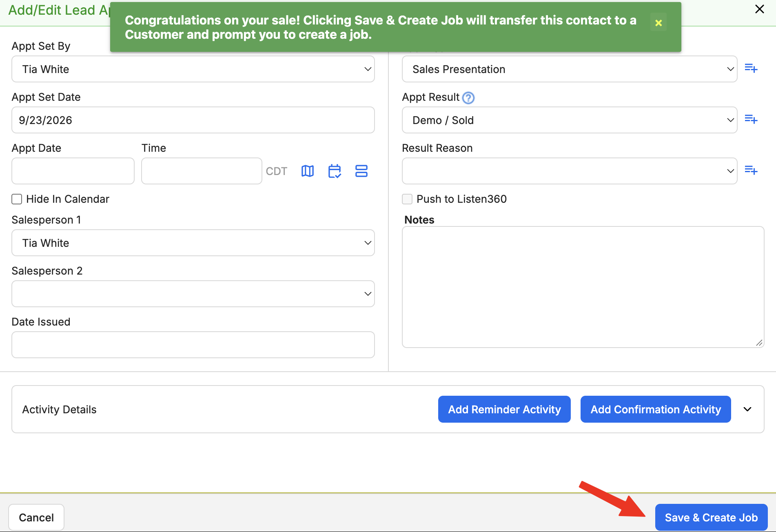Enable Push to Listen360 checkbox
The width and height of the screenshot is (776, 532).
[407, 199]
